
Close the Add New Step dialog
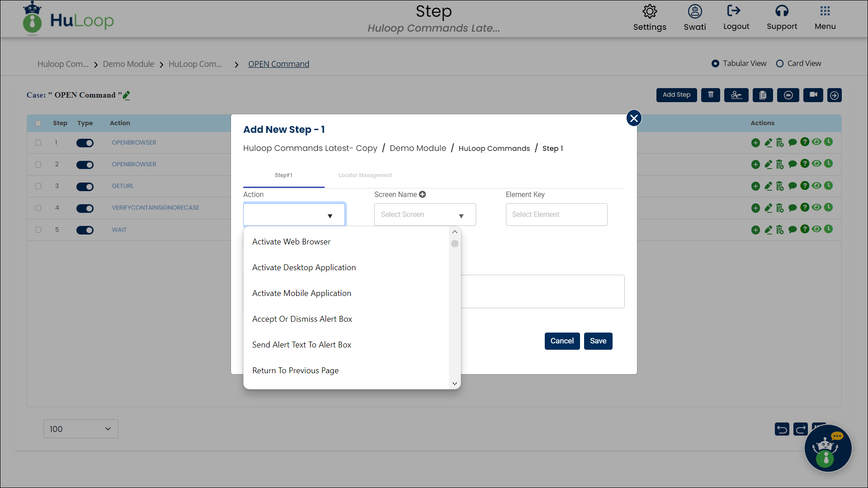(x=634, y=118)
